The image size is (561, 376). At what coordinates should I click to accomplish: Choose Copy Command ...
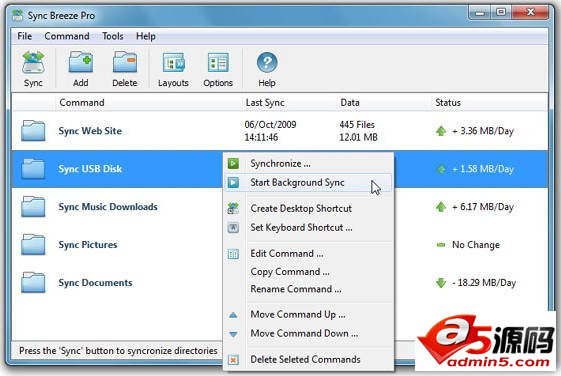click(308, 272)
